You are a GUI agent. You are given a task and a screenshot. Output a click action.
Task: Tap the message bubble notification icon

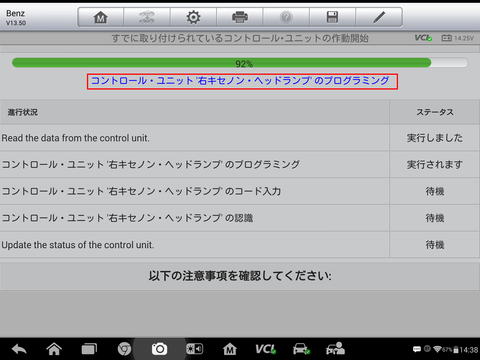point(417,349)
